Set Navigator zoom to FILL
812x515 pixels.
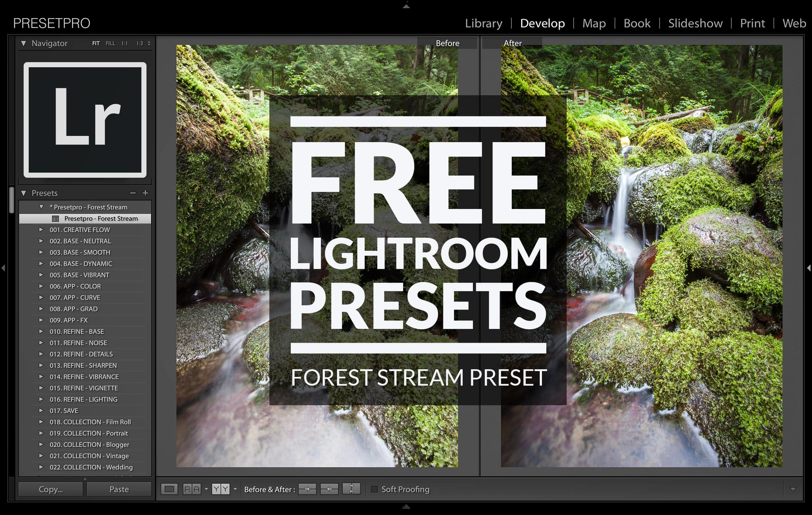(111, 43)
